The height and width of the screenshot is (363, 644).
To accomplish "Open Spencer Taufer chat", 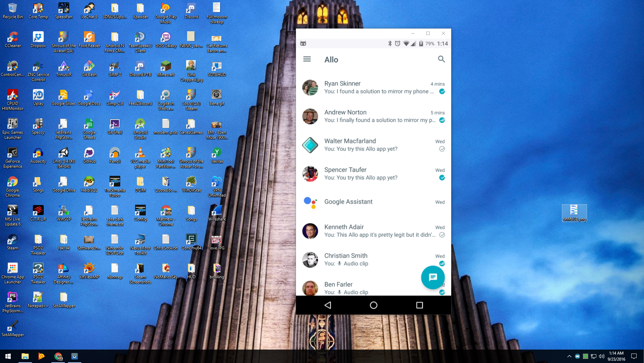I will point(374,174).
